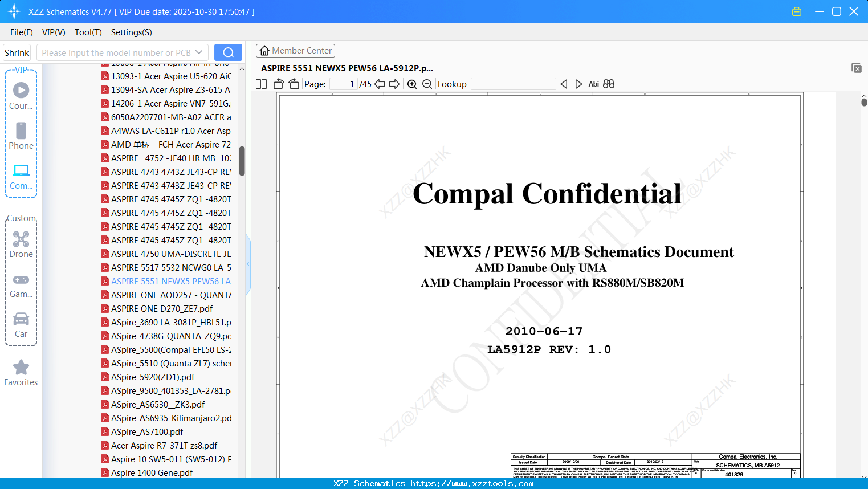Open the File(F) menu
This screenshot has height=489, width=868.
22,32
